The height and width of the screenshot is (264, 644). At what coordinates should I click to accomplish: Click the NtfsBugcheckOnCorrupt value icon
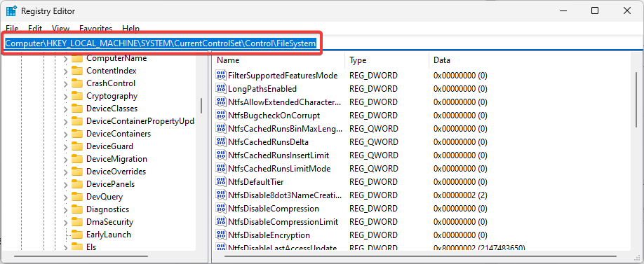(221, 115)
